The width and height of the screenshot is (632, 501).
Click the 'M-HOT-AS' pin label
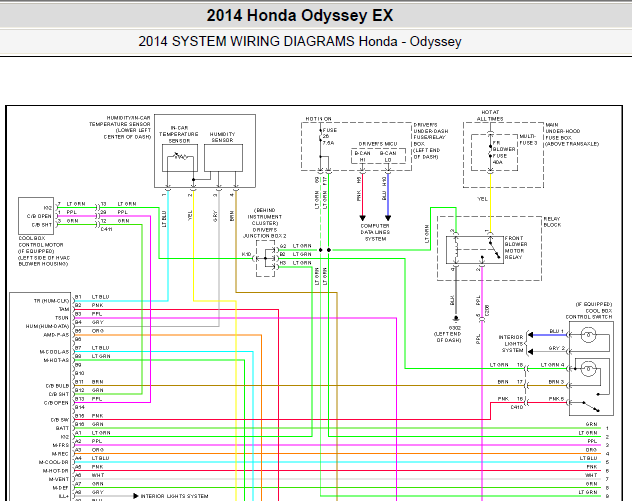pos(56,360)
